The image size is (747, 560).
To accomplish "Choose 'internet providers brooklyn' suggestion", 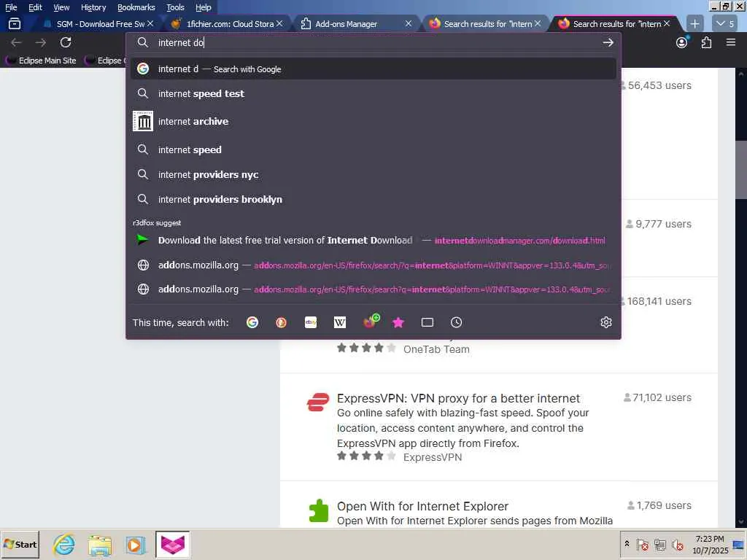I will point(373,199).
